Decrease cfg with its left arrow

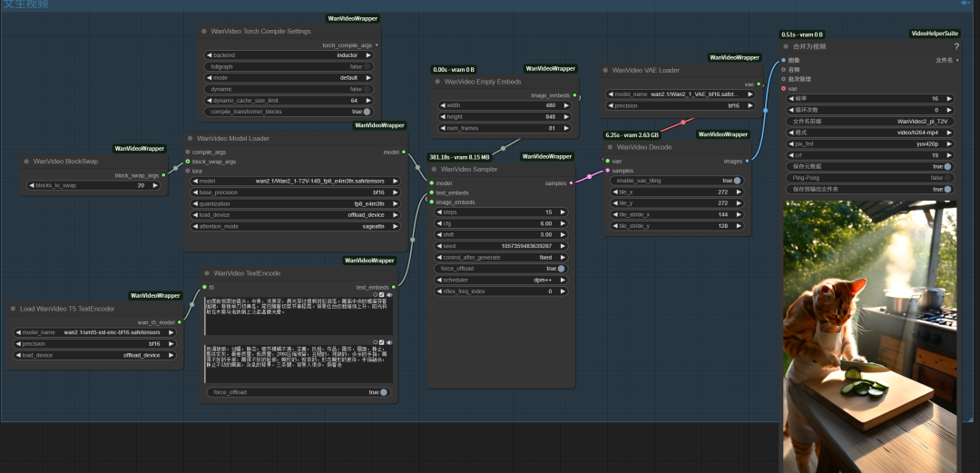pyautogui.click(x=439, y=223)
